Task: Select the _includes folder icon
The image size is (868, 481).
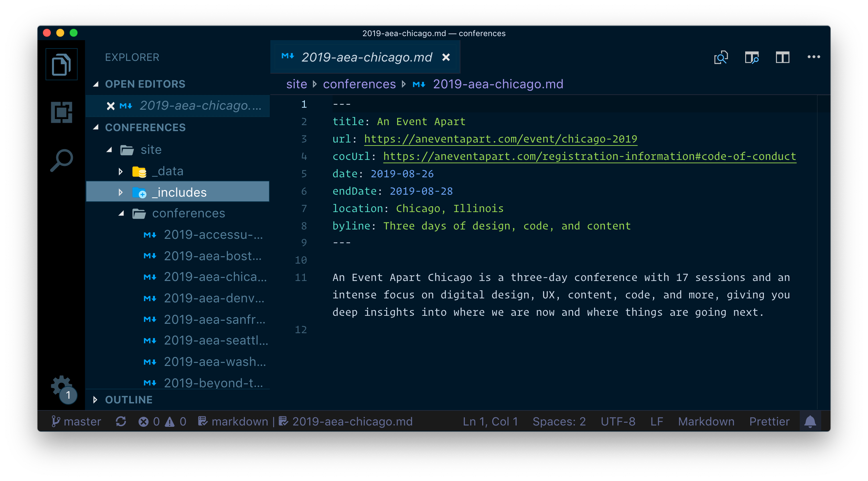Action: pyautogui.click(x=139, y=192)
